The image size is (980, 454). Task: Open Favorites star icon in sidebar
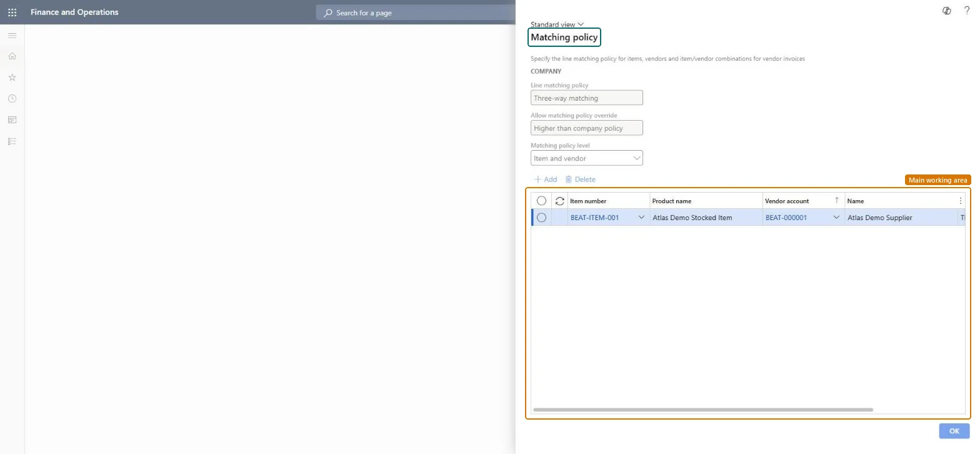pyautogui.click(x=12, y=78)
